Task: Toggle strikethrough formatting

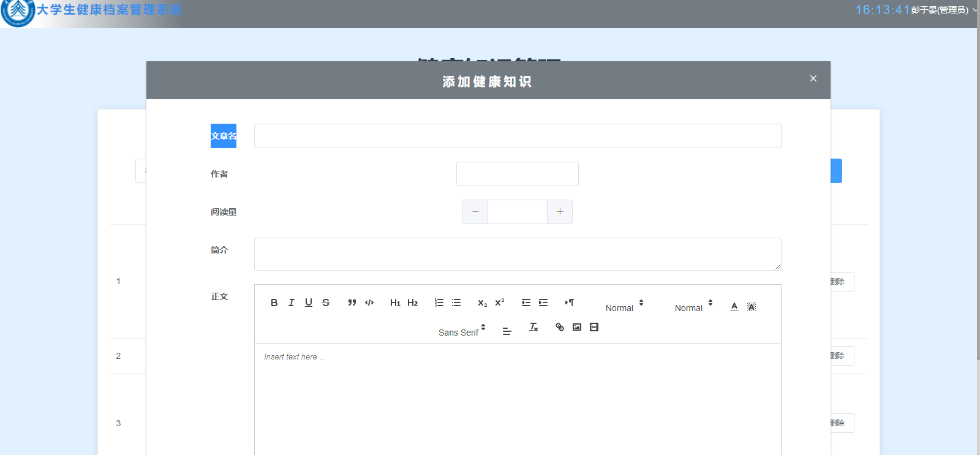Action: coord(326,303)
